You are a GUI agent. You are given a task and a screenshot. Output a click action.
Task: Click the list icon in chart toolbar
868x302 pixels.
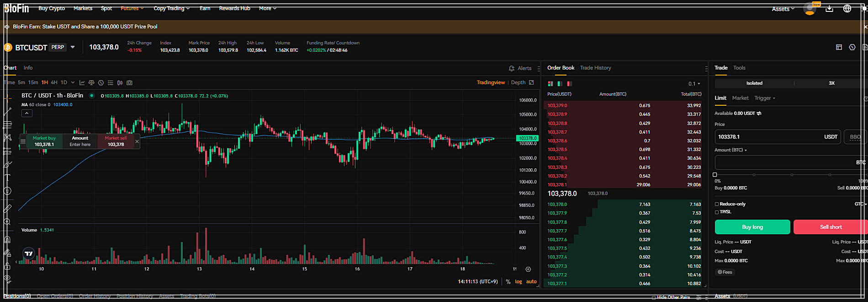click(111, 83)
